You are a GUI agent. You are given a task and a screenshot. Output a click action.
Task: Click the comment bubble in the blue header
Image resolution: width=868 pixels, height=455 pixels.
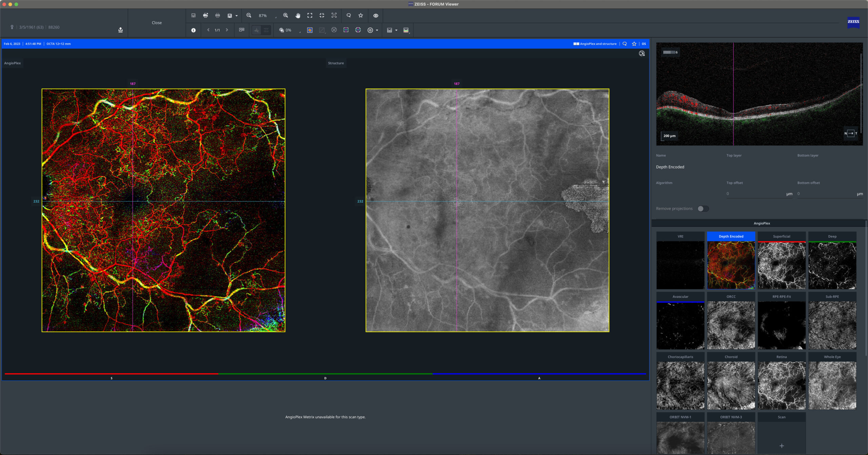coord(625,44)
